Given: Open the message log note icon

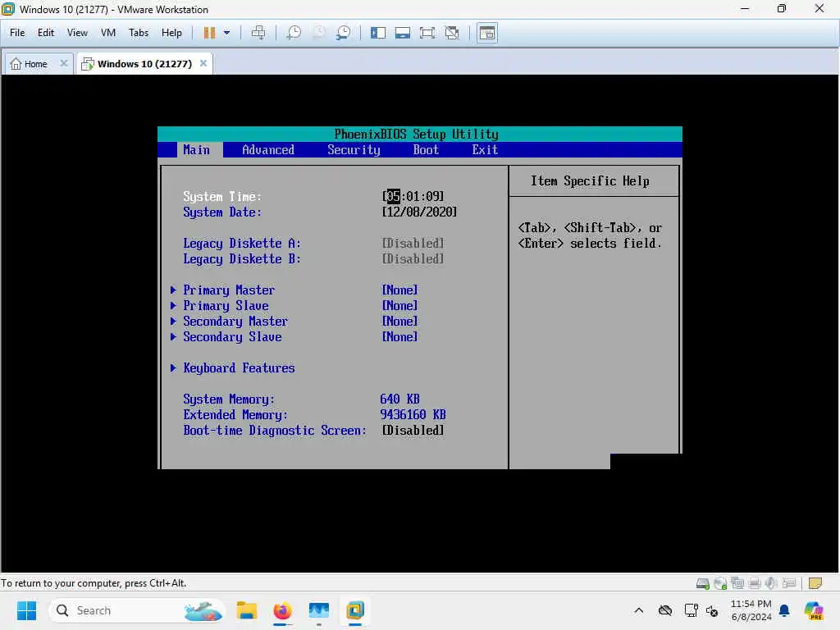Looking at the screenshot, I should 815,583.
